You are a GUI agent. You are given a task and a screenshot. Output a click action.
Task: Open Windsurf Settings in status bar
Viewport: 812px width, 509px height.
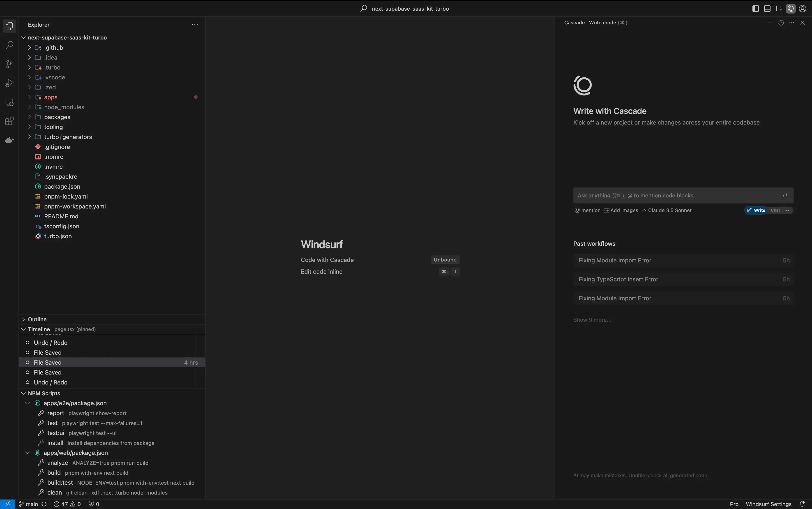[768, 504]
